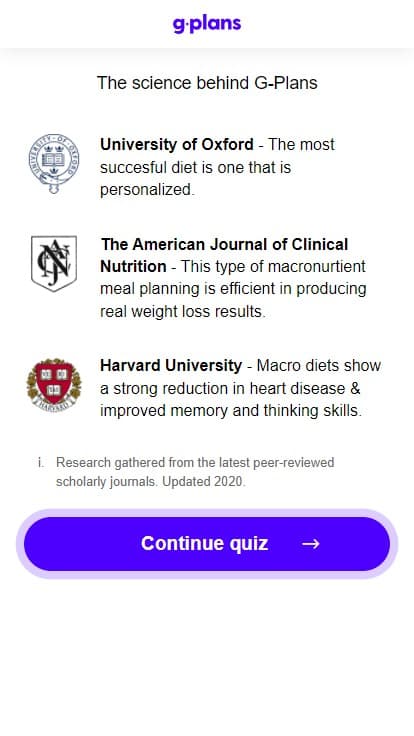The height and width of the screenshot is (736, 414).
Task: Click the footnote marker 'i.'
Action: click(41, 462)
